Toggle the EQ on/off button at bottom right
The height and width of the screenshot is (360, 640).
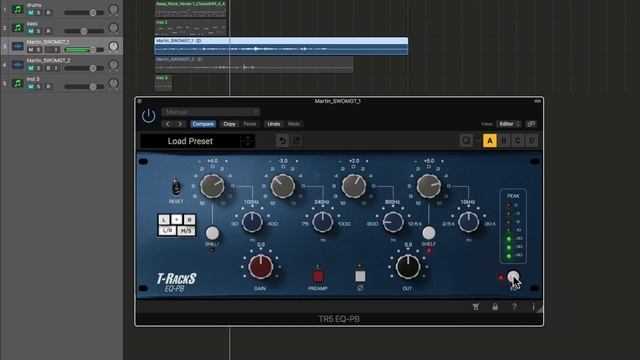click(x=513, y=277)
